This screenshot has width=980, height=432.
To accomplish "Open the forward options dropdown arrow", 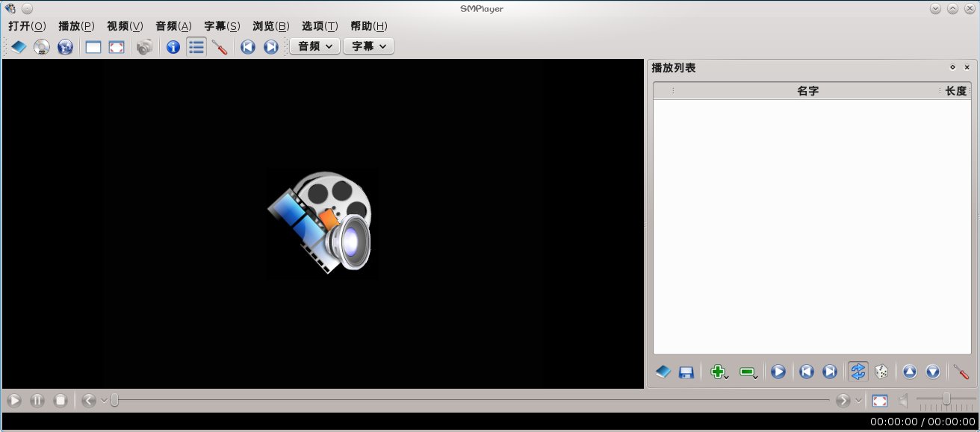I will [x=858, y=401].
